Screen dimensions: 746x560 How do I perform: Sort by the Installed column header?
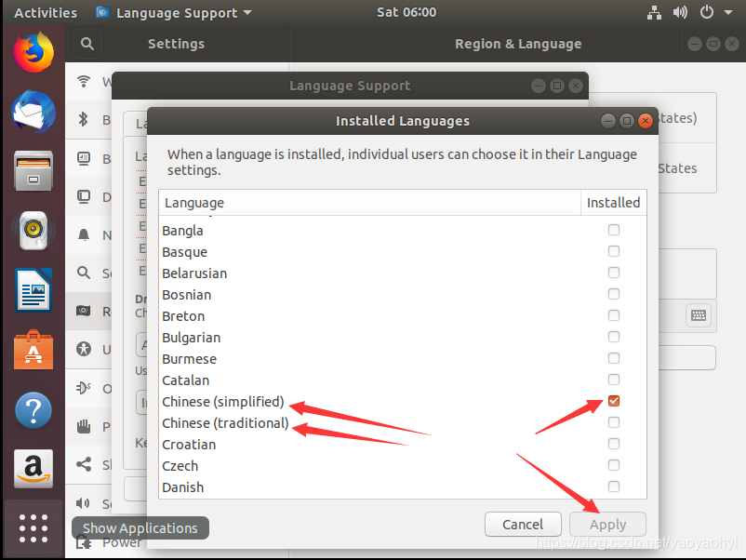613,203
